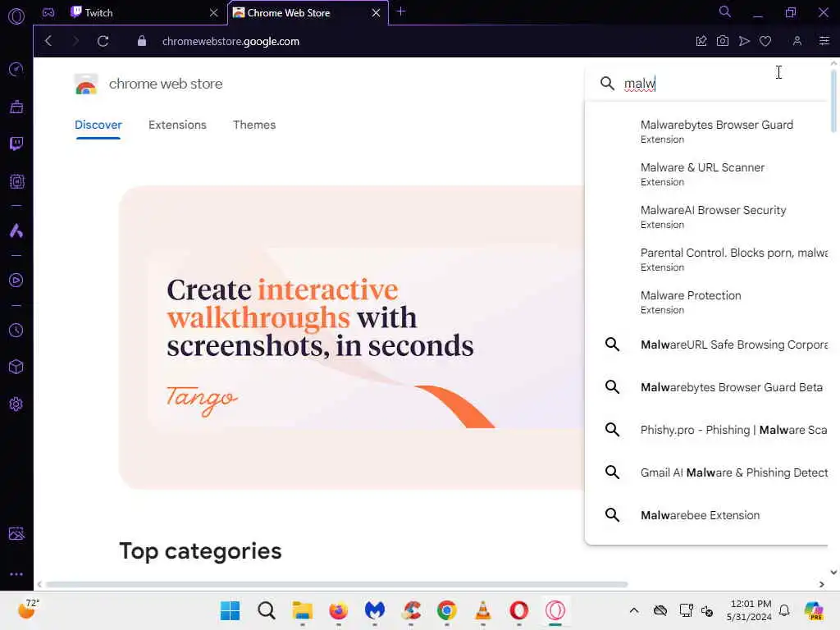The height and width of the screenshot is (630, 840).
Task: Go back to the previous page
Action: (x=48, y=41)
